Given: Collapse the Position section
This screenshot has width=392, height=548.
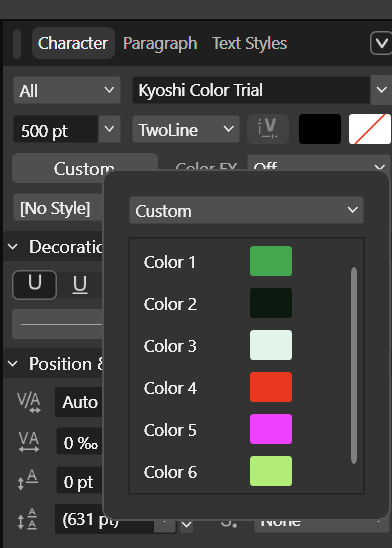Looking at the screenshot, I should click(x=13, y=364).
